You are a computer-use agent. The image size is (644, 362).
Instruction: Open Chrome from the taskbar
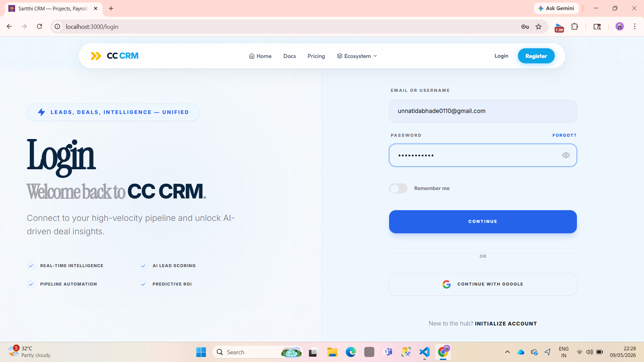pyautogui.click(x=443, y=352)
